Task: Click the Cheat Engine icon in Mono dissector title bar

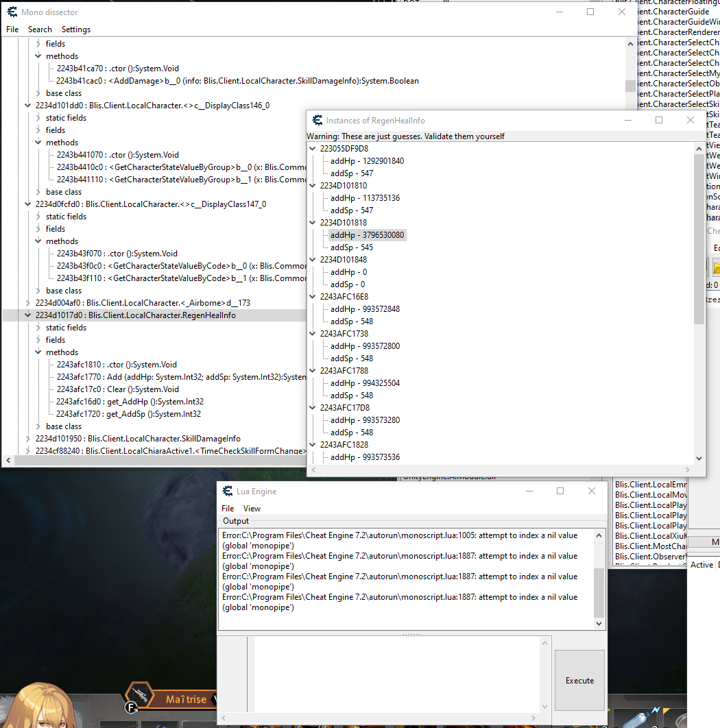Action: [12, 12]
